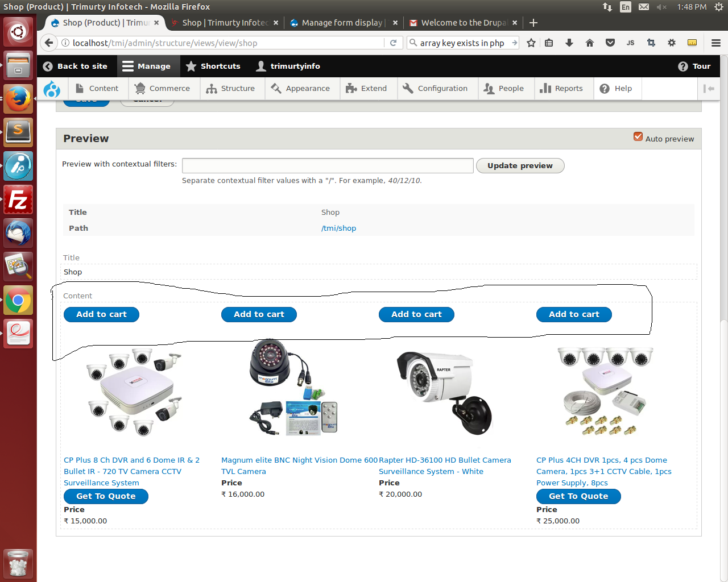The width and height of the screenshot is (728, 582).
Task: Collapse the admin menu tray with the arrow toggle
Action: [x=709, y=89]
